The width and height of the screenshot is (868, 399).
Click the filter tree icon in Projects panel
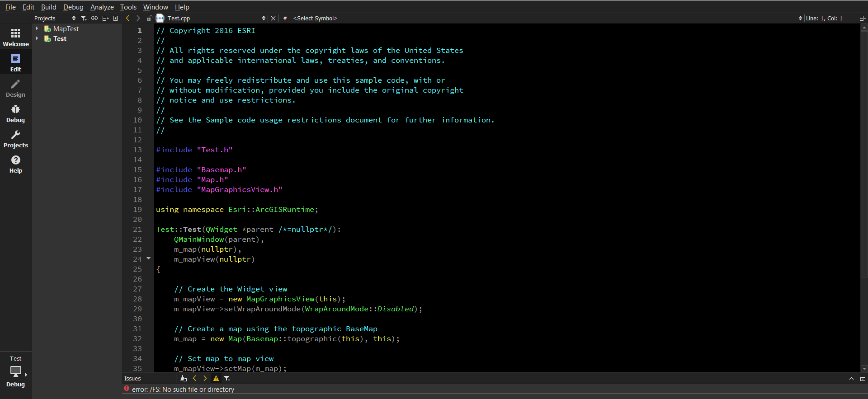point(84,18)
